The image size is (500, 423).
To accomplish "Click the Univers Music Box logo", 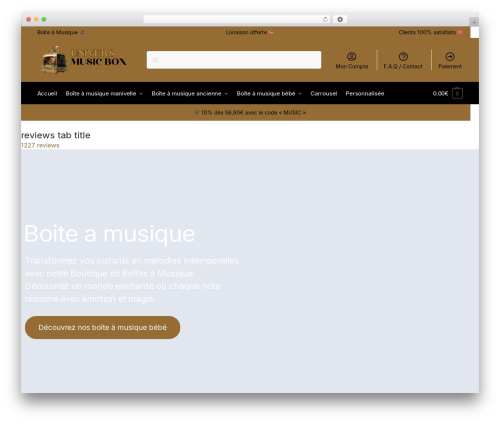I will click(84, 60).
